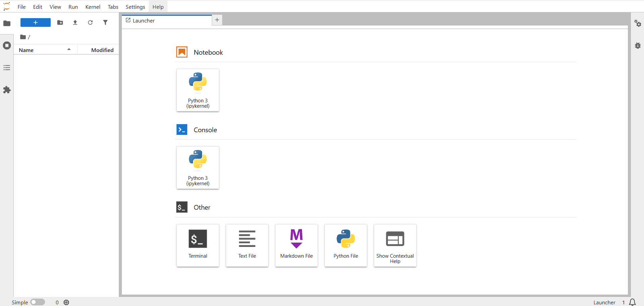Open the Extension Manager sidebar

coord(7,90)
